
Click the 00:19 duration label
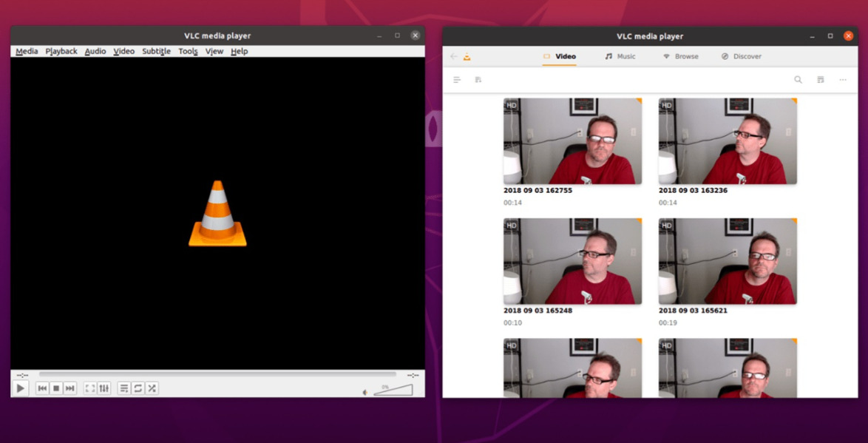(668, 323)
